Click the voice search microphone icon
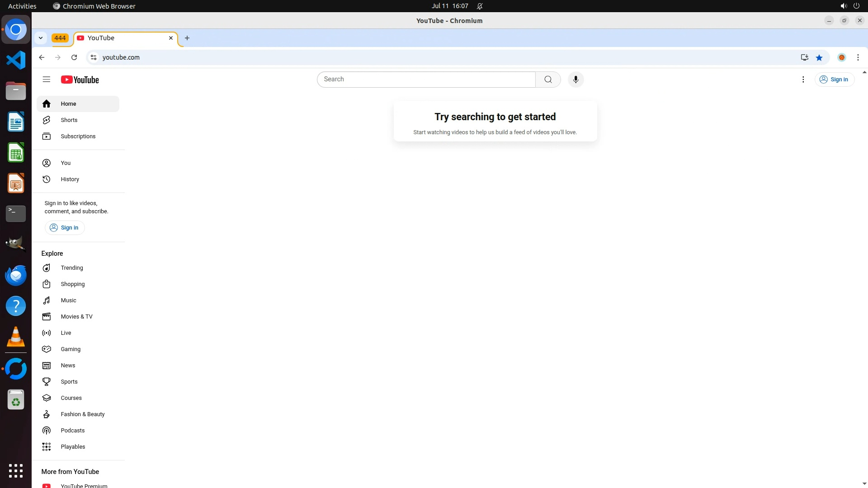This screenshot has height=488, width=868. (x=576, y=80)
